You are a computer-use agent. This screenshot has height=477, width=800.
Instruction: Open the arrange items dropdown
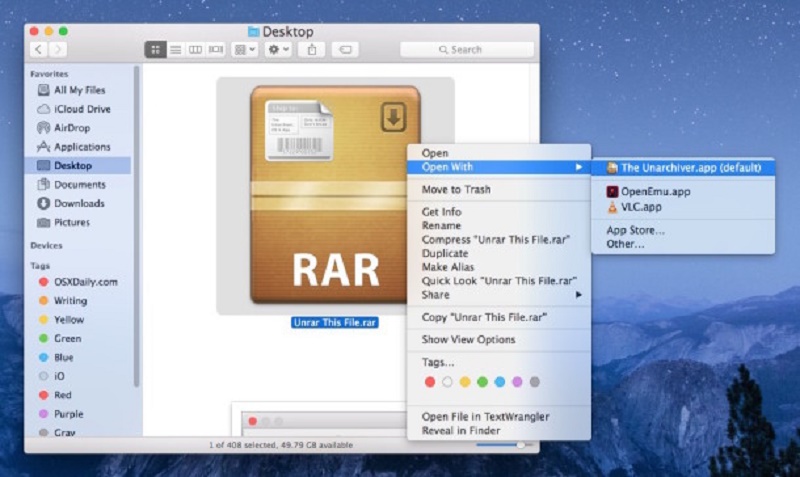pyautogui.click(x=244, y=49)
